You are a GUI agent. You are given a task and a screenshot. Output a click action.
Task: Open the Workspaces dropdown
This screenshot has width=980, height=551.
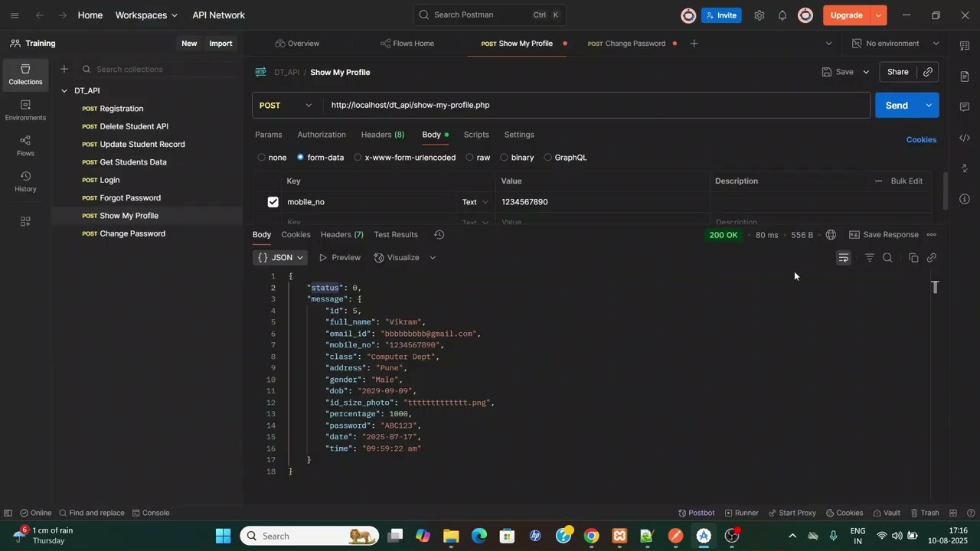(x=146, y=15)
